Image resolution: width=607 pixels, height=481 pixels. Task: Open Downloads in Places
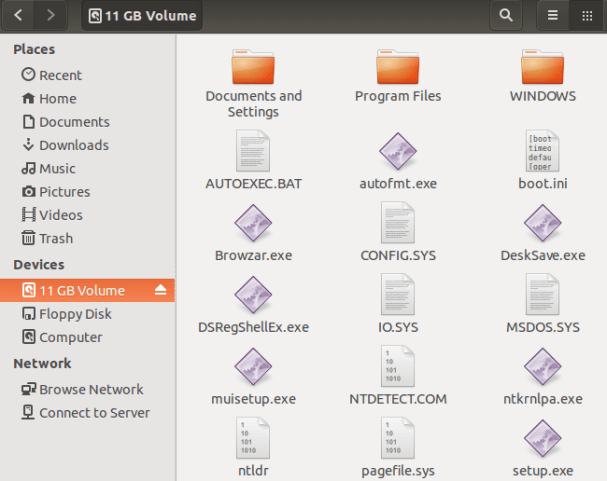coord(65,145)
